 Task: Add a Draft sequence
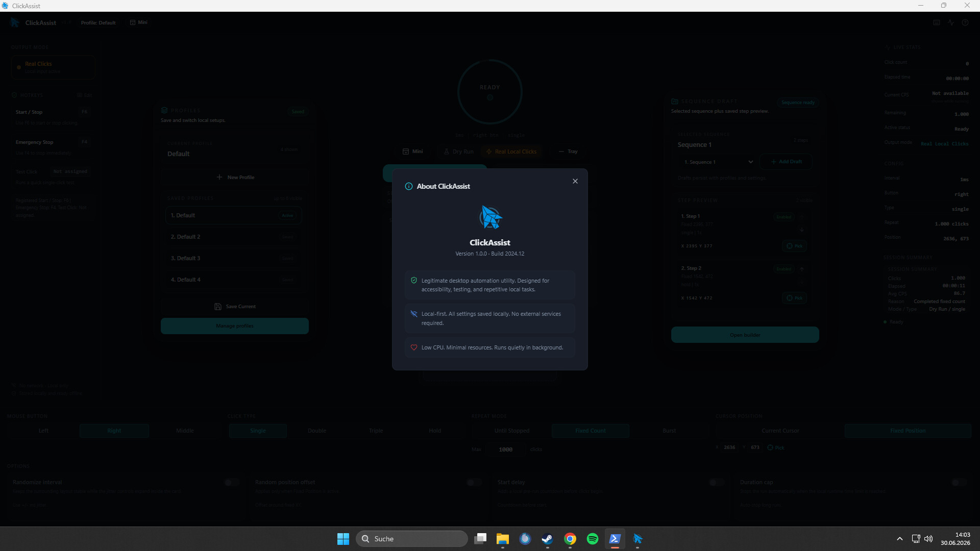coord(786,162)
